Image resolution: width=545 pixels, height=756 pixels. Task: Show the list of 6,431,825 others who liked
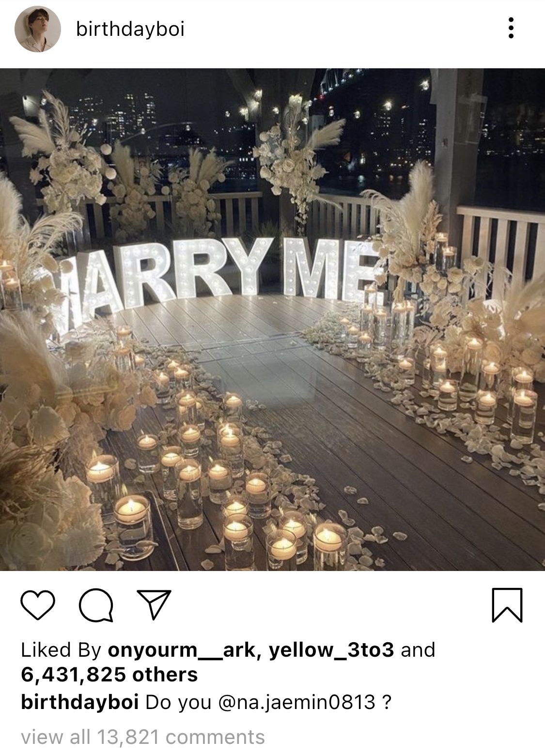point(109,674)
